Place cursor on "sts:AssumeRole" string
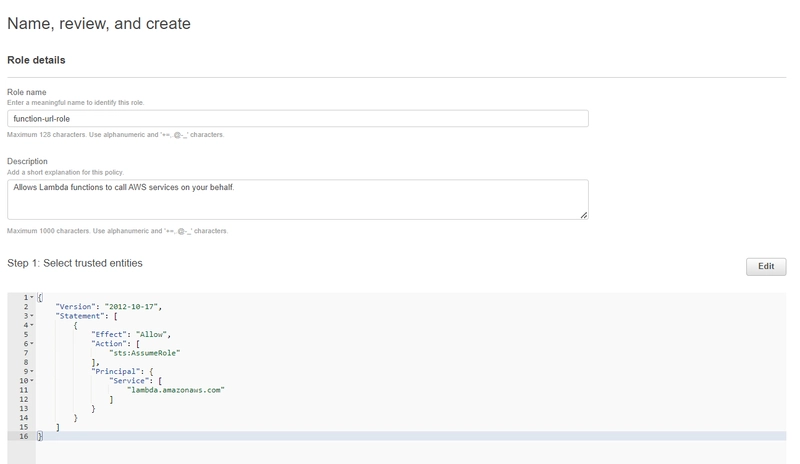 tap(144, 353)
